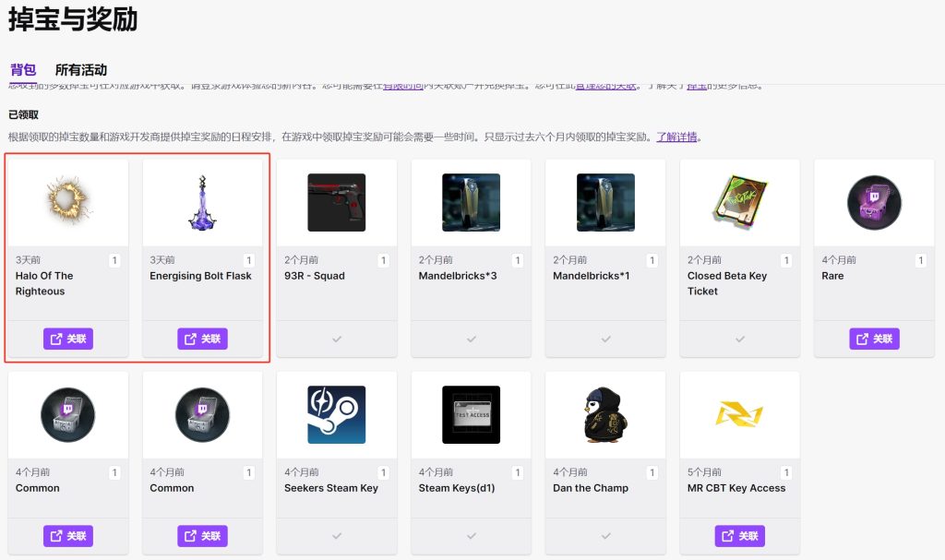This screenshot has width=945, height=560.
Task: Open the Seekers Steam Key logo icon
Action: (x=337, y=415)
